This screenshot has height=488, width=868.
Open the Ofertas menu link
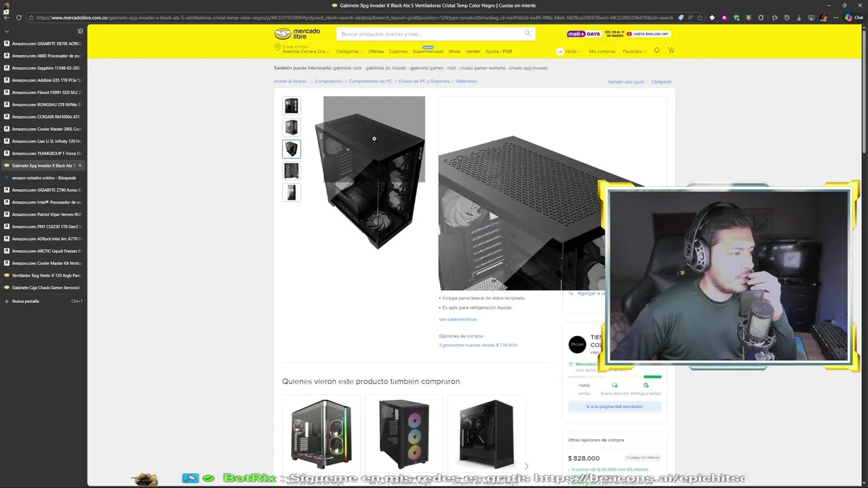[376, 52]
